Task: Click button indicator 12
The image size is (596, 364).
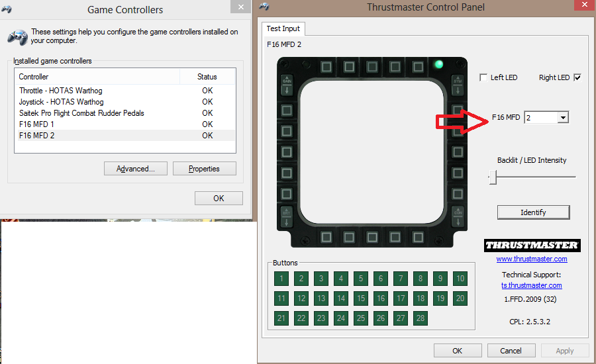Action: click(301, 298)
